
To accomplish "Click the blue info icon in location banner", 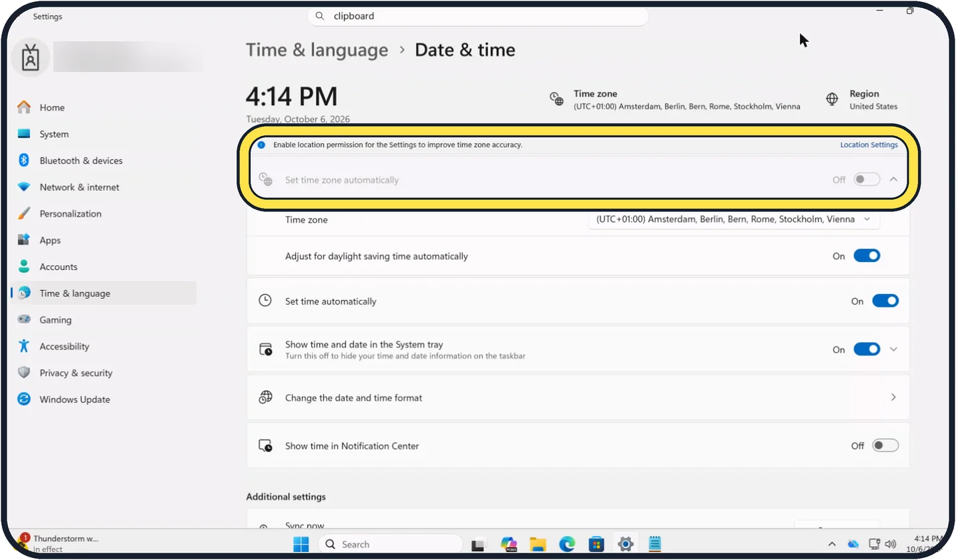I will click(261, 145).
